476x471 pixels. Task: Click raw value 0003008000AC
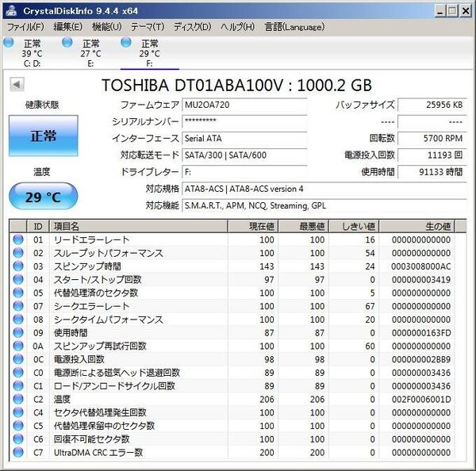click(x=420, y=266)
